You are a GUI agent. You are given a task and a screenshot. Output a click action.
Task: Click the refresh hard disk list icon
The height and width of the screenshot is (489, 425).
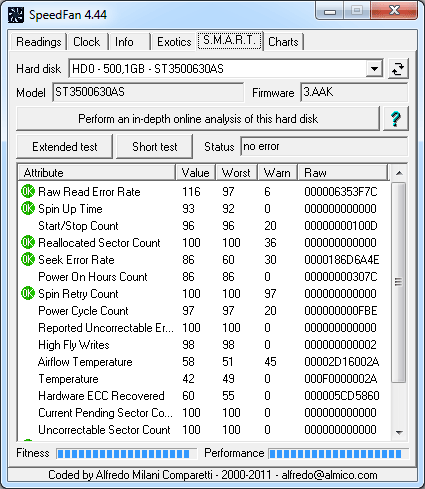click(398, 69)
